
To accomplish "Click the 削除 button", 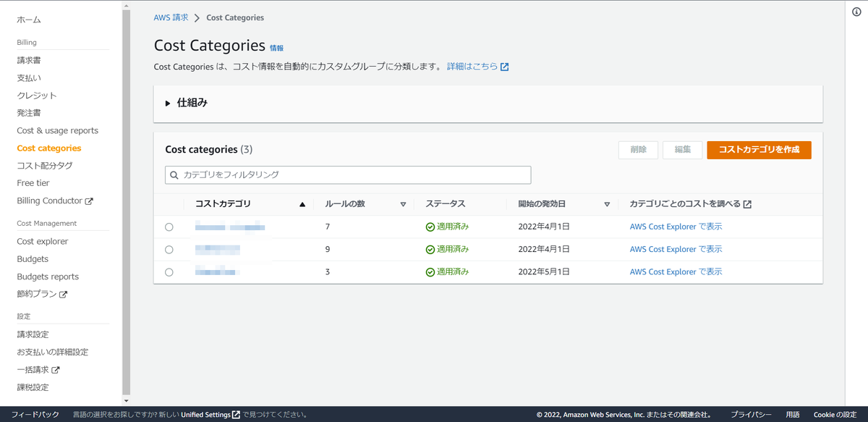I will click(638, 150).
